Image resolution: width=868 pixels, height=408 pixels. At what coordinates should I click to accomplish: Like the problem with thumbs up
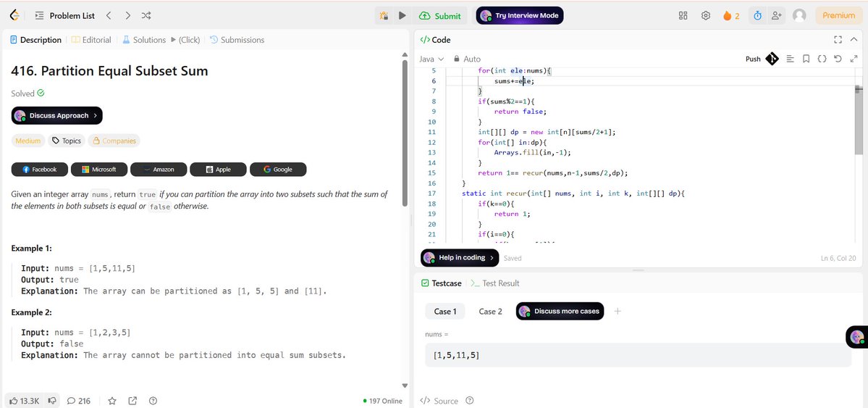coord(25,401)
